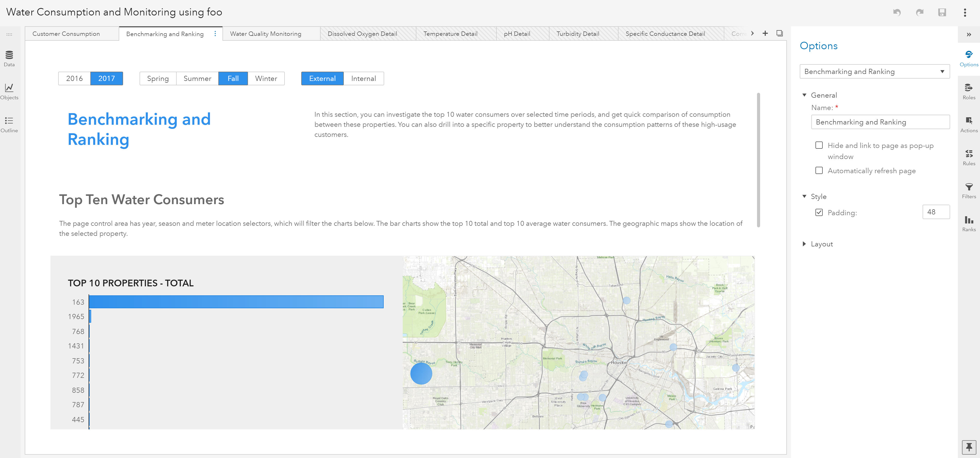Viewport: 980px width, 458px height.
Task: Edit the Padding value field
Action: coord(936,212)
